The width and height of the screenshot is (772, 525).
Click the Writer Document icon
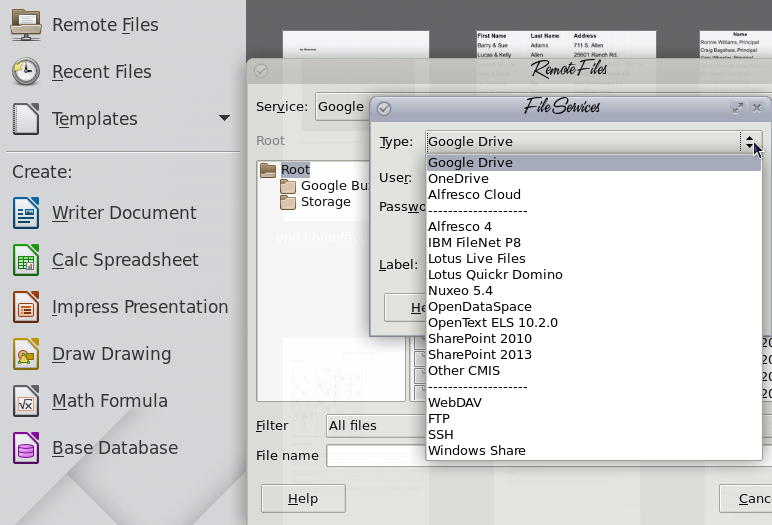26,213
